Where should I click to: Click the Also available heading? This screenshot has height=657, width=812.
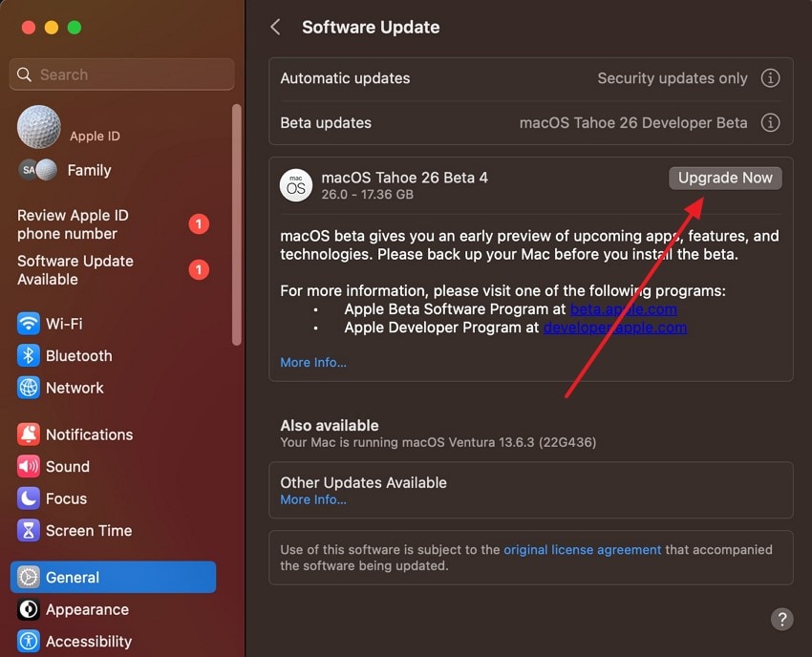(x=330, y=426)
